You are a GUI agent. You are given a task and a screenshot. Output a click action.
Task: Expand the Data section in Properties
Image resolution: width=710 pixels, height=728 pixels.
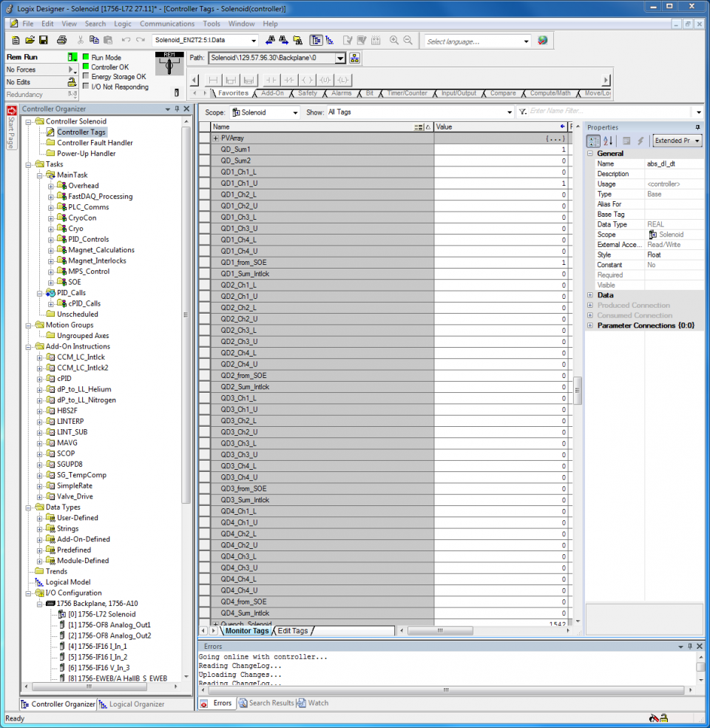(590, 295)
